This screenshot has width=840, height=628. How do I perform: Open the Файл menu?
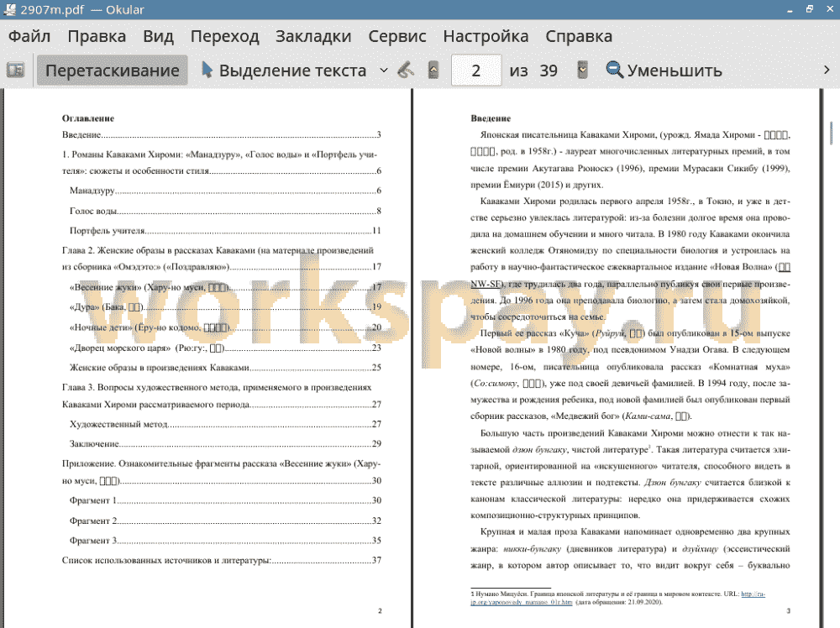pyautogui.click(x=29, y=36)
